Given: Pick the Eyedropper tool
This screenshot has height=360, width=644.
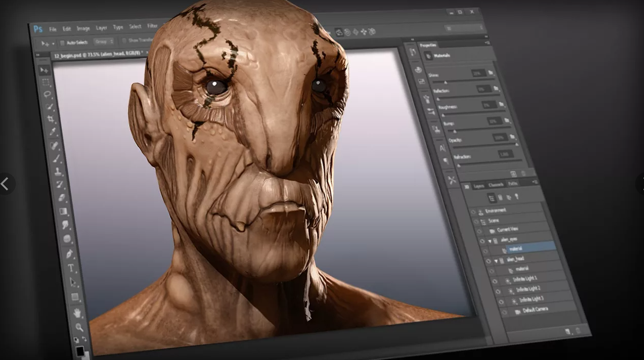Looking at the screenshot, I should tap(53, 132).
